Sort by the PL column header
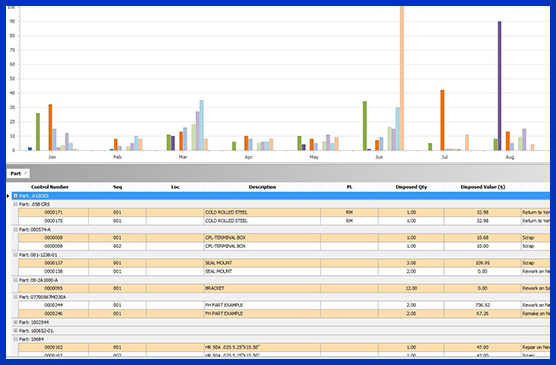 click(x=349, y=187)
